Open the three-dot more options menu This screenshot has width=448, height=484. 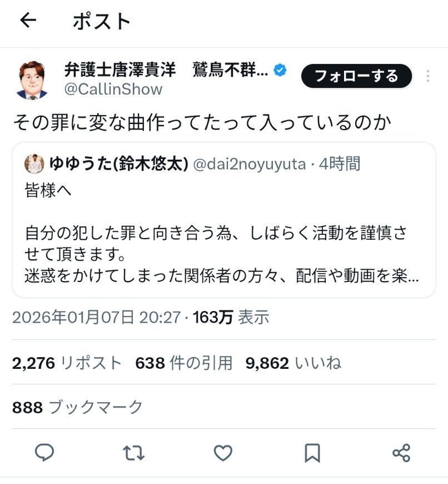click(428, 76)
